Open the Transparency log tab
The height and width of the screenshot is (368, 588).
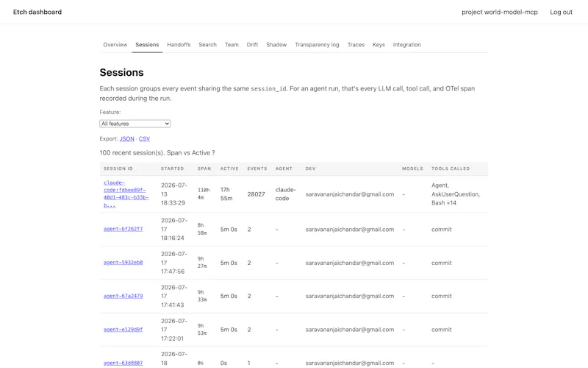(x=317, y=45)
